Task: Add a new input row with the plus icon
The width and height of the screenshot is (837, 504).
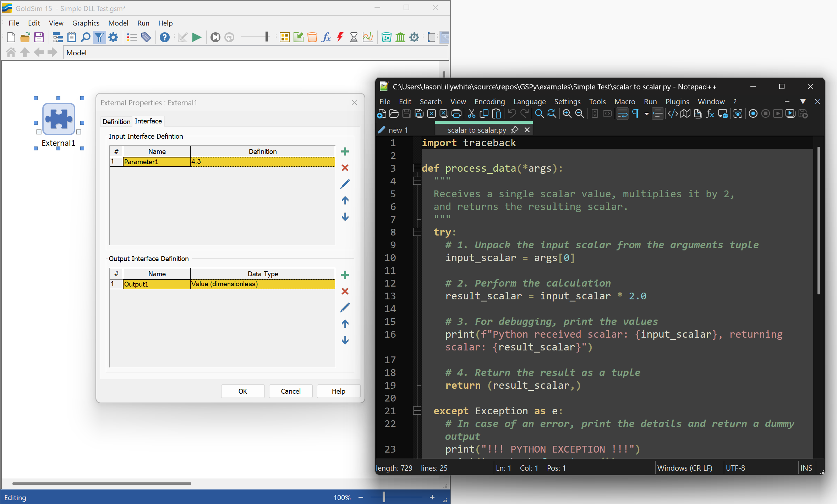Action: click(x=345, y=151)
